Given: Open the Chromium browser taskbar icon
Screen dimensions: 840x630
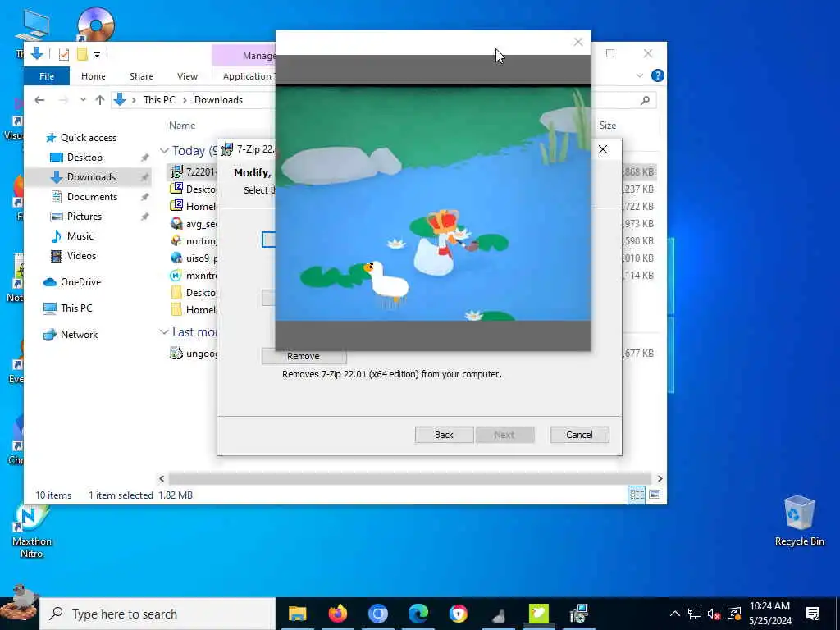Looking at the screenshot, I should click(x=377, y=614).
